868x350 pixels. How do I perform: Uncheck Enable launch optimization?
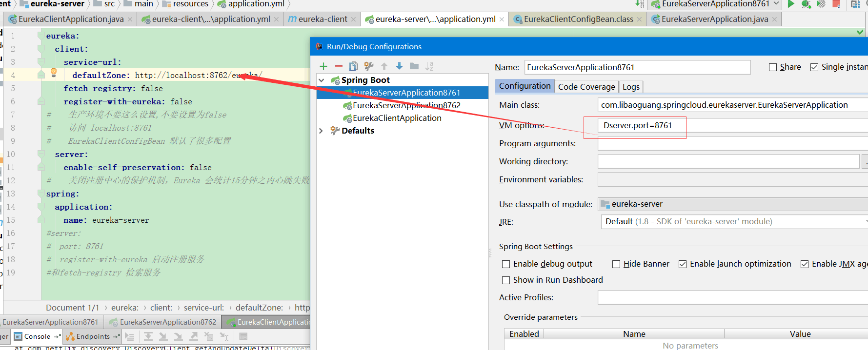point(683,264)
